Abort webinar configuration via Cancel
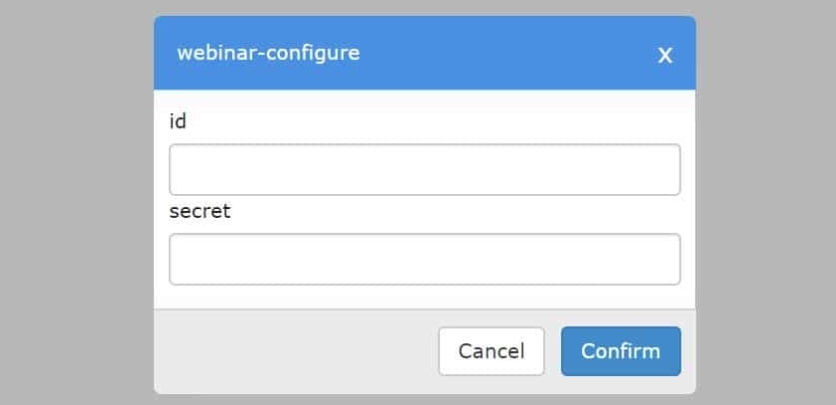The height and width of the screenshot is (405, 836). coord(491,351)
